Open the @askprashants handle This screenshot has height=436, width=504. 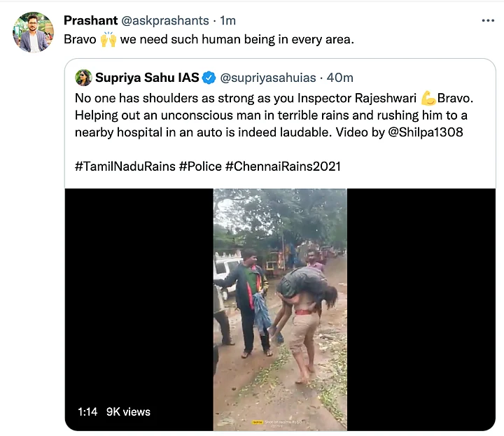[165, 20]
